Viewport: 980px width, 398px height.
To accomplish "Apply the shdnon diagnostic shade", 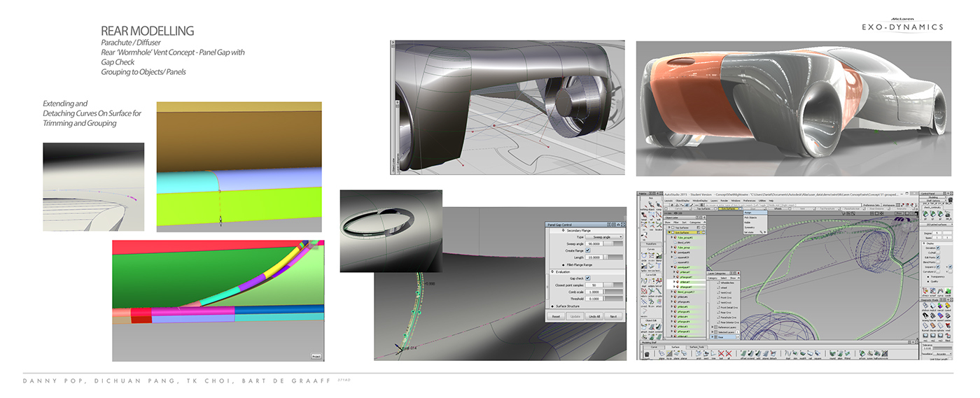I will [925, 306].
